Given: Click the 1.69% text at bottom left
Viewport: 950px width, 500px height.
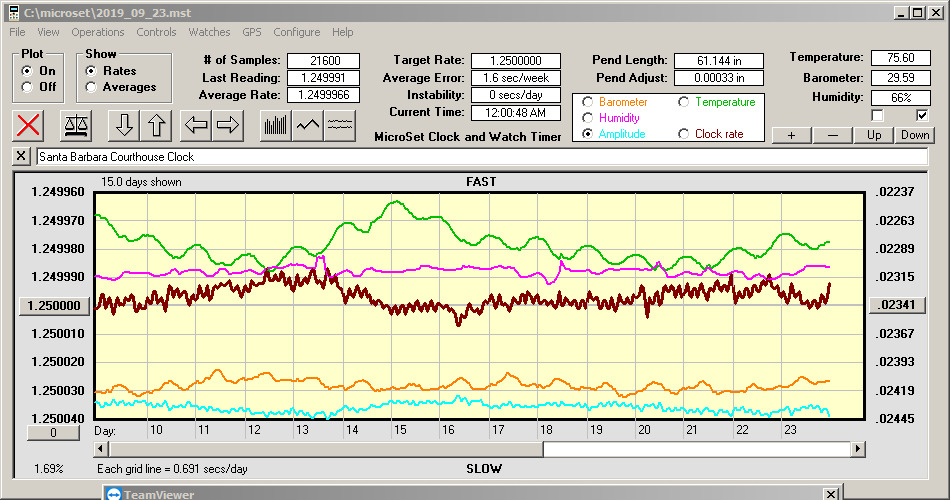Looking at the screenshot, I should [48, 468].
